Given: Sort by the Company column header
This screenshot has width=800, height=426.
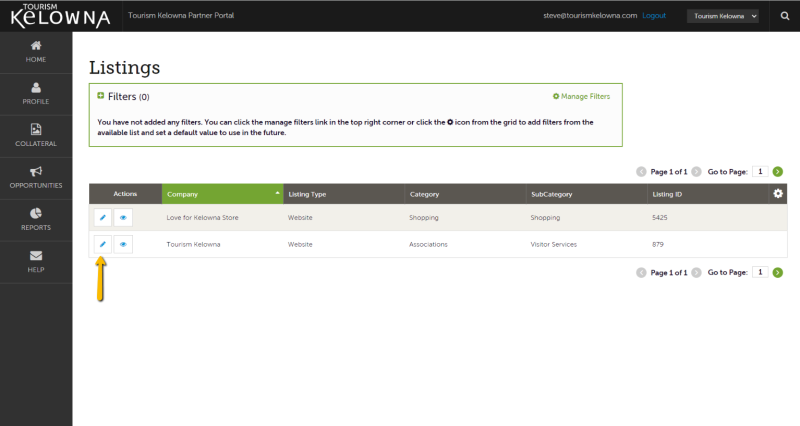Looking at the screenshot, I should 222,194.
